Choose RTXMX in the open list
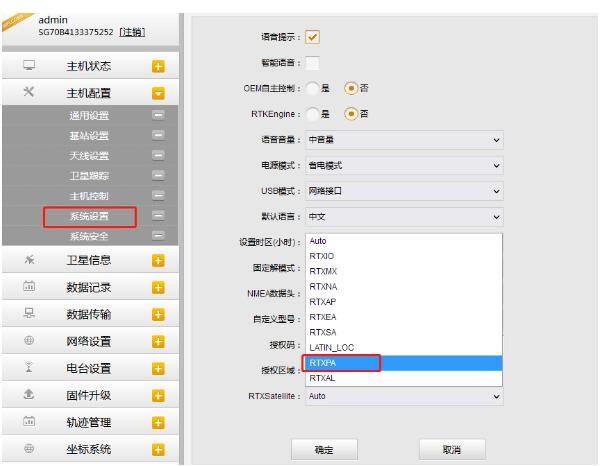The image size is (601, 466). pos(404,271)
